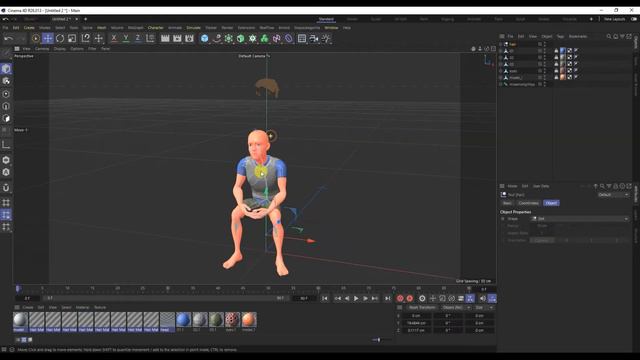The width and height of the screenshot is (640, 360).
Task: Toggle coordinate system icon beside Z axis
Action: [150, 38]
